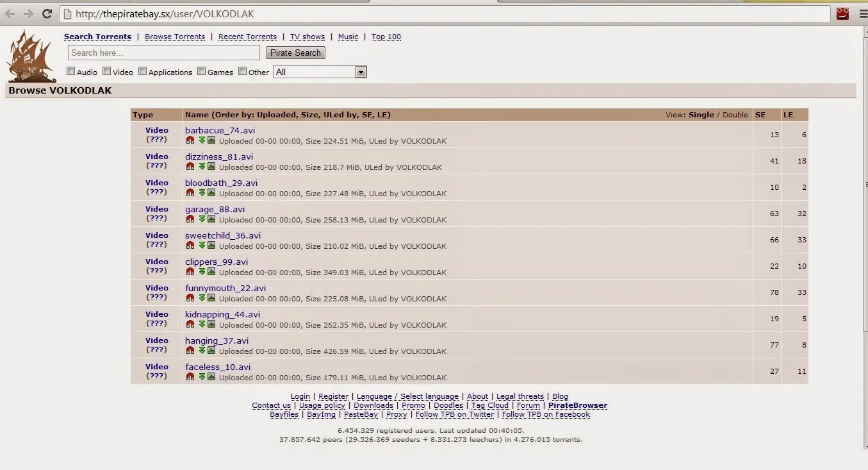Click the Pirate Bay ship logo
Image resolution: width=868 pixels, height=470 pixels.
tap(31, 56)
